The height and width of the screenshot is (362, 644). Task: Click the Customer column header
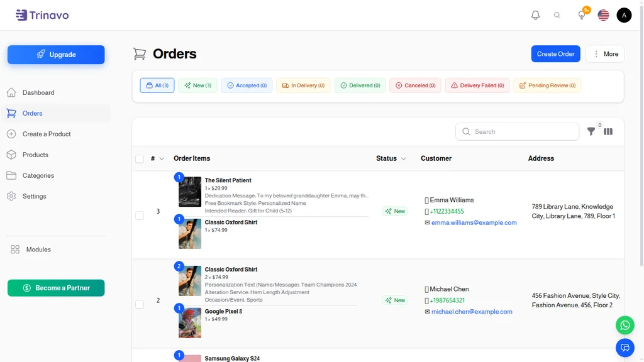pos(436,158)
